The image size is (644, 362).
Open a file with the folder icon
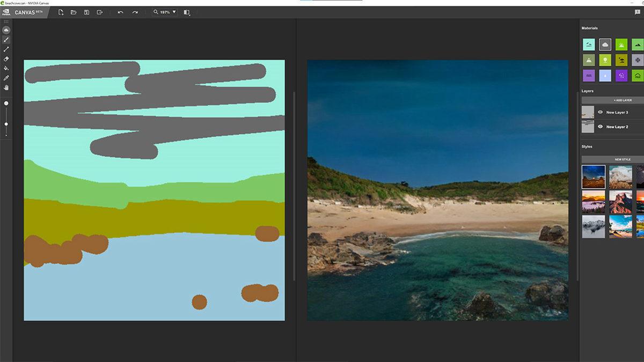74,12
